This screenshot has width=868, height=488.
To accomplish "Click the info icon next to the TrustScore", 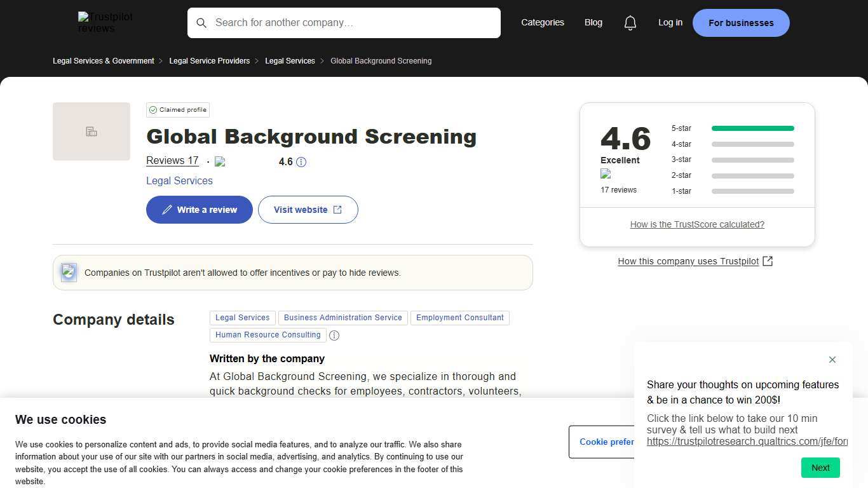I will (x=301, y=162).
